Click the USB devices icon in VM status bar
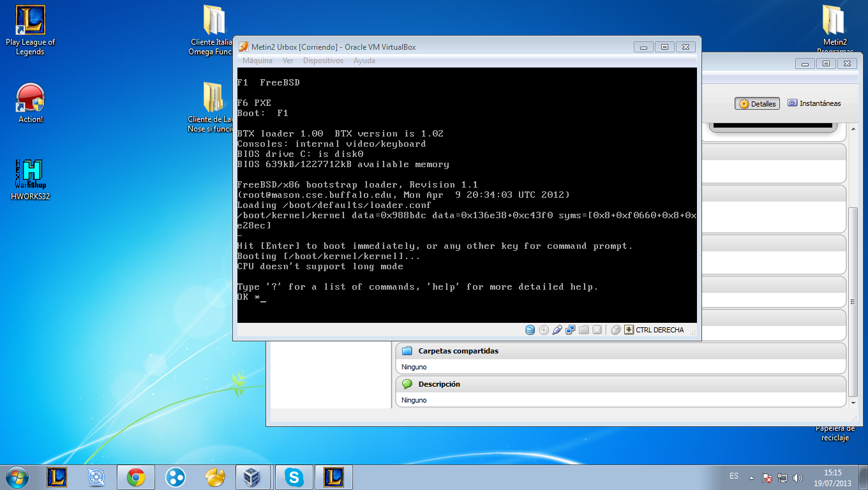868x490 pixels. tap(557, 330)
